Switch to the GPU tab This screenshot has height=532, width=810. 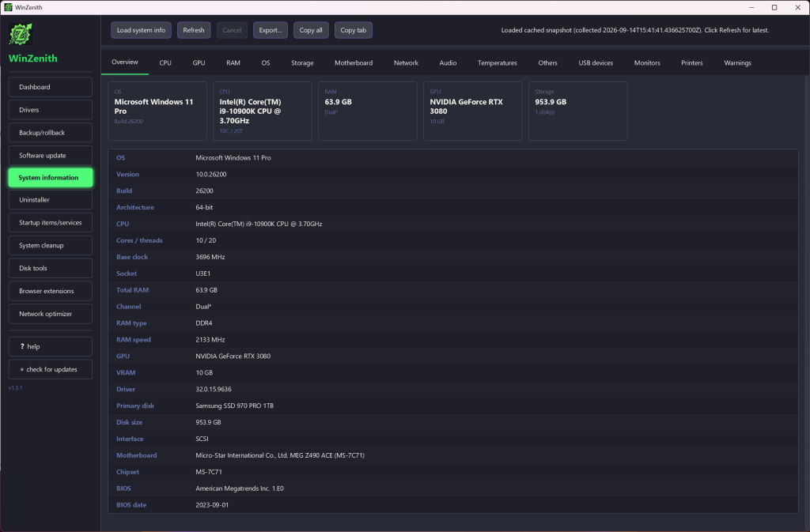tap(199, 63)
